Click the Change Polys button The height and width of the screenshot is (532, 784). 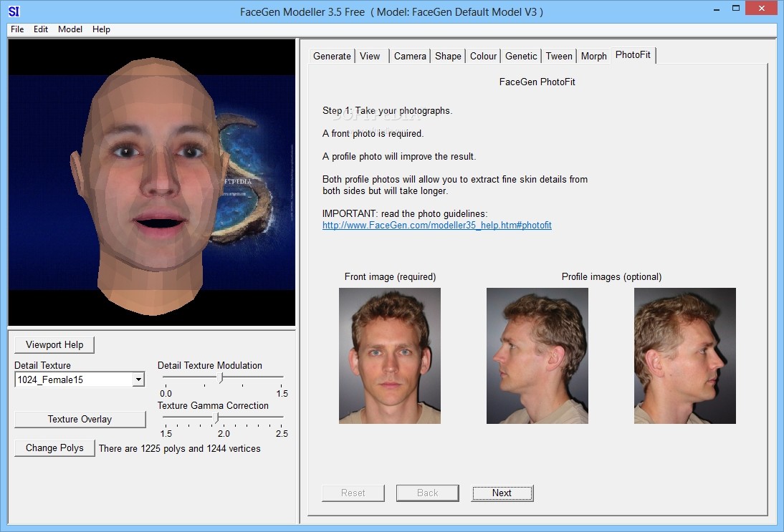(54, 448)
